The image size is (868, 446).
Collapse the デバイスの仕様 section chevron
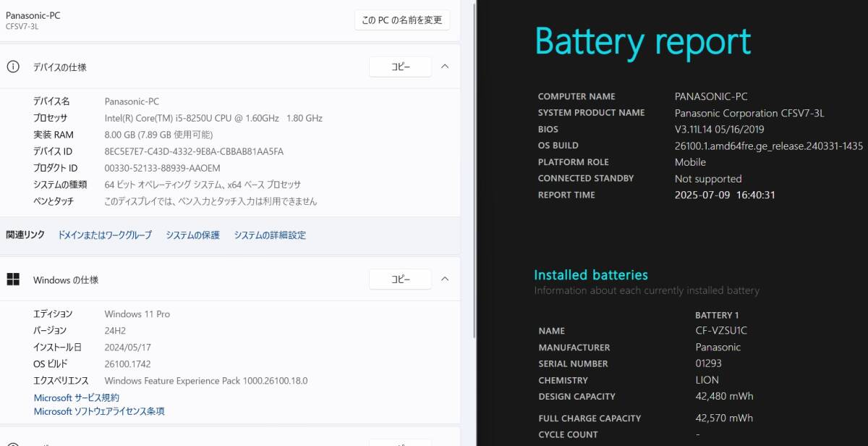click(445, 67)
